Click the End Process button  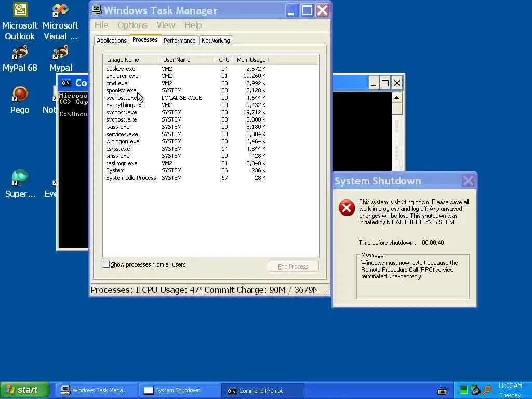point(294,267)
